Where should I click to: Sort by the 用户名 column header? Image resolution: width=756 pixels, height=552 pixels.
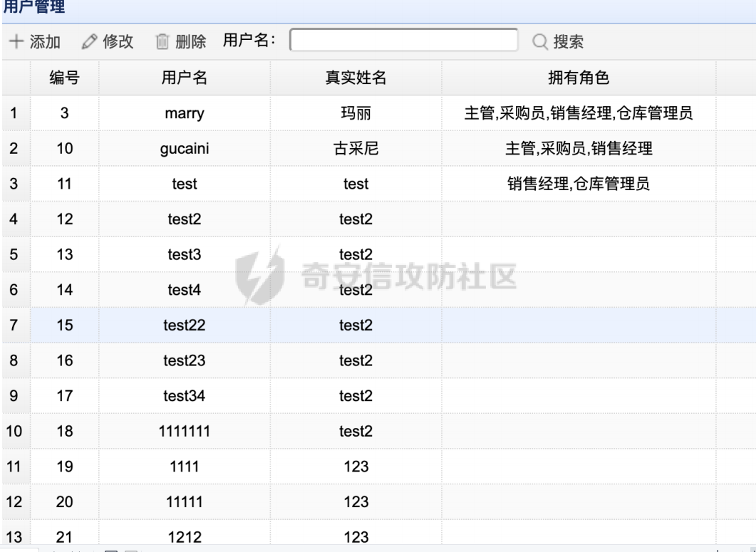click(x=184, y=78)
